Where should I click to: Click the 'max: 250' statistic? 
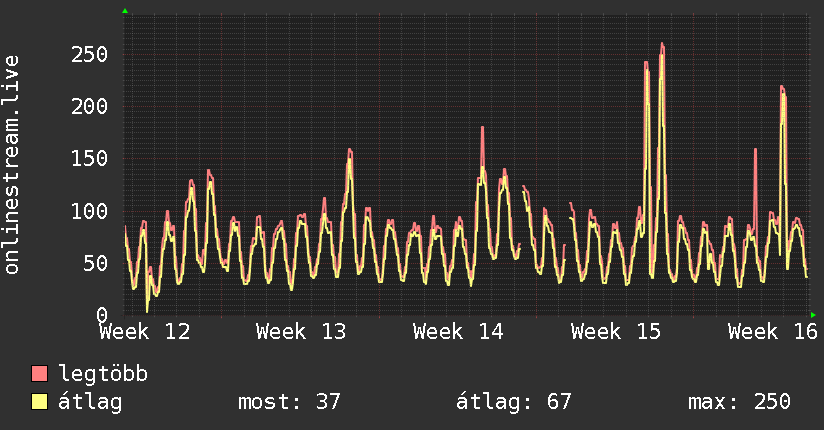pos(739,402)
